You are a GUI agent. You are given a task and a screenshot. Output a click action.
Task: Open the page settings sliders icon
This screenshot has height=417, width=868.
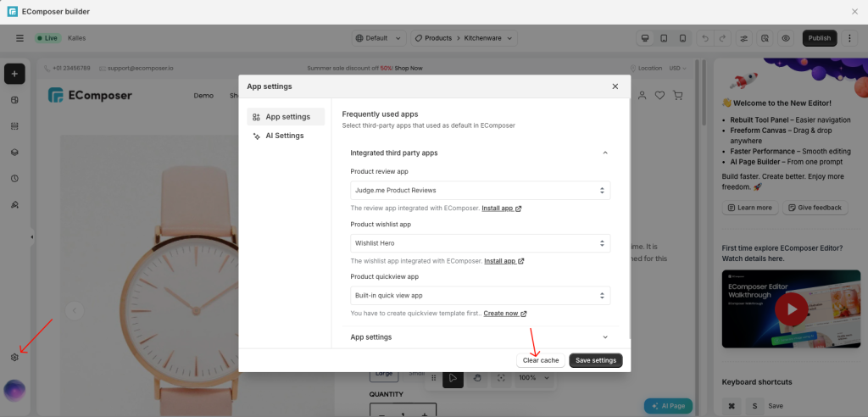coord(744,38)
